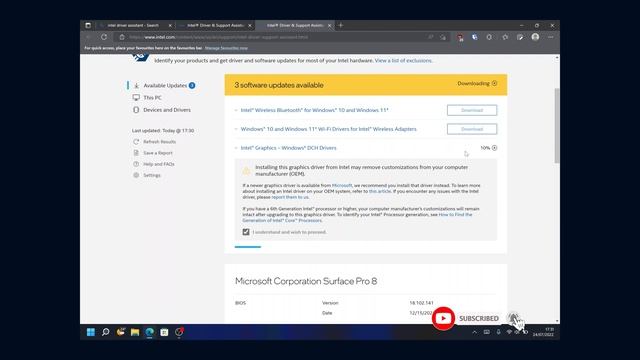
Task: Open the browser profile avatar
Action: point(535,37)
